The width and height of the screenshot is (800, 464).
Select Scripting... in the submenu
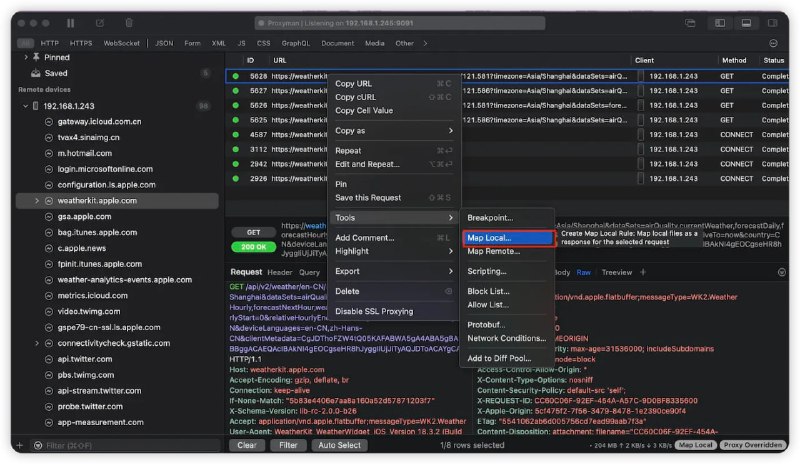pyautogui.click(x=508, y=271)
